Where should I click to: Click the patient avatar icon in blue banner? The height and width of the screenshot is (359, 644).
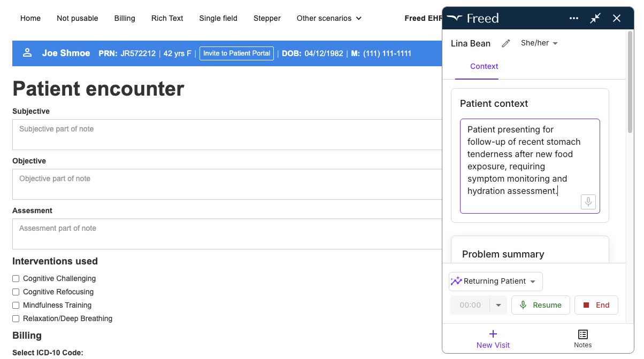tap(27, 53)
